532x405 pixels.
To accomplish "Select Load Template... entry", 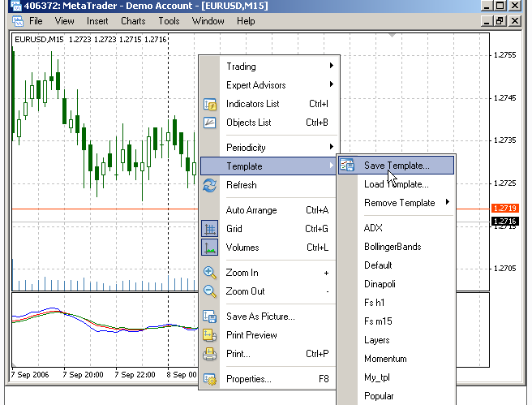I will 396,184.
